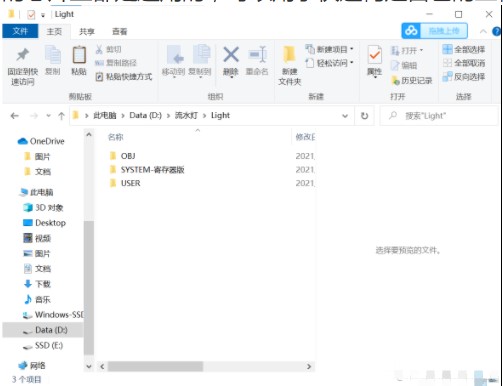503x386 pixels.
Task: Select OneDrive in navigation pane
Action: 41,141
